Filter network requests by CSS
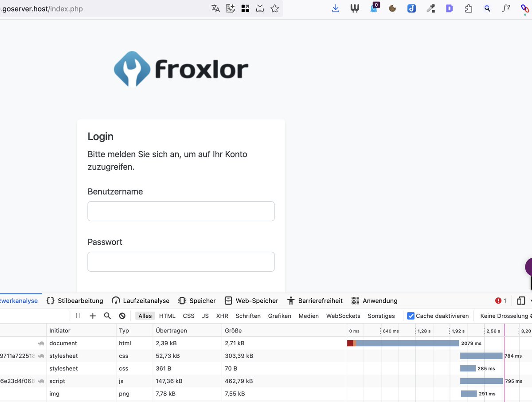 (x=189, y=316)
